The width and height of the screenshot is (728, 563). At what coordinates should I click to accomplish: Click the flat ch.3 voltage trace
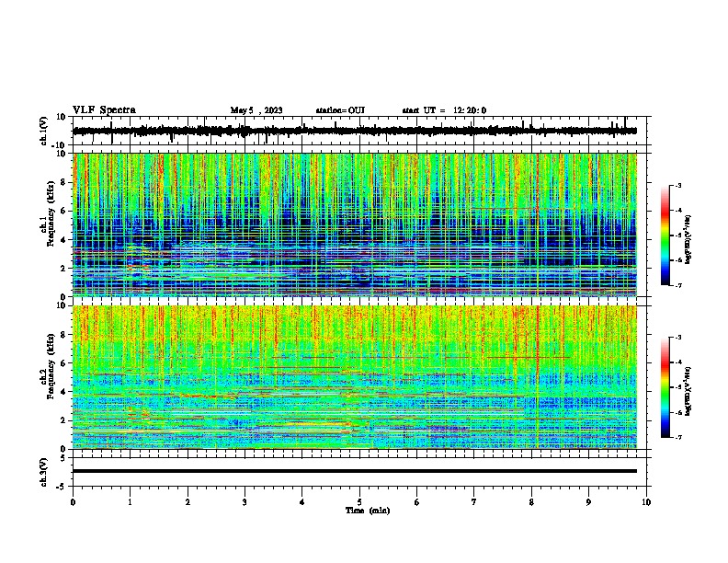click(355, 471)
